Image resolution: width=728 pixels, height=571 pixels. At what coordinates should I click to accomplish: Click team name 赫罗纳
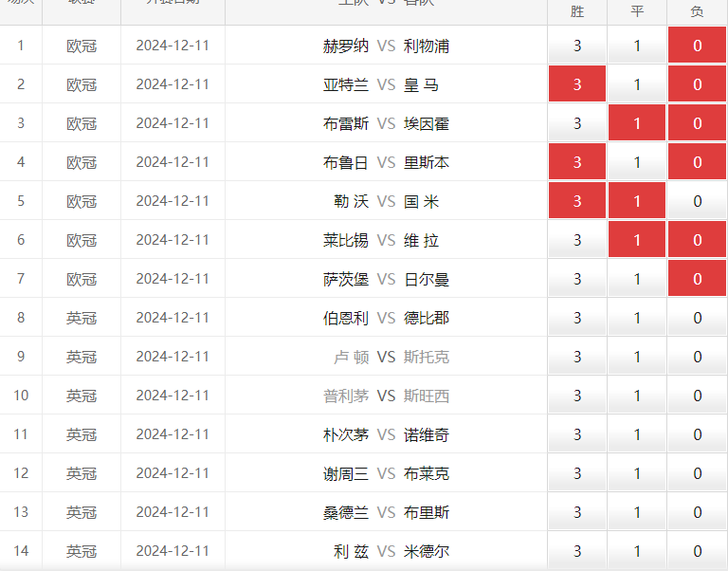click(346, 46)
